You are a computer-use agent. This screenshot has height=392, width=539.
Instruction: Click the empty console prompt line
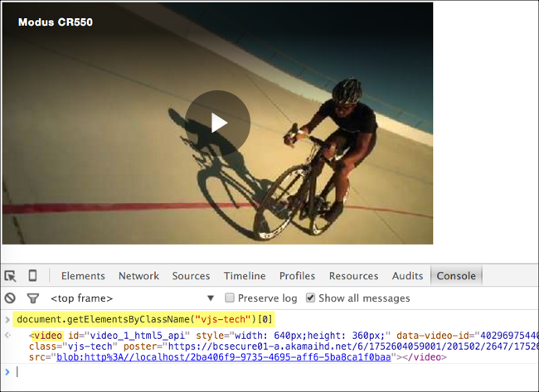pos(249,372)
